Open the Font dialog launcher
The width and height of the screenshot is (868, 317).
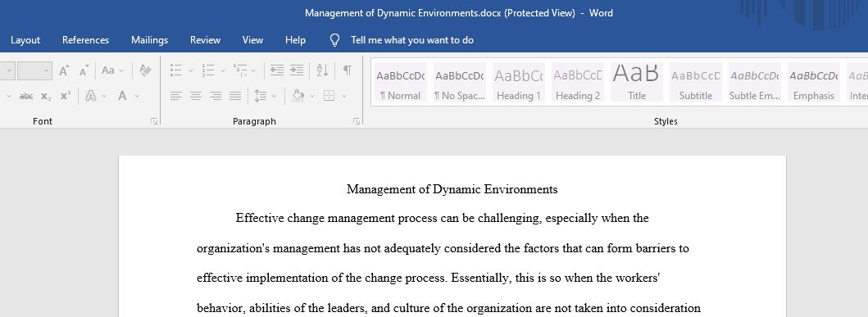[x=154, y=121]
